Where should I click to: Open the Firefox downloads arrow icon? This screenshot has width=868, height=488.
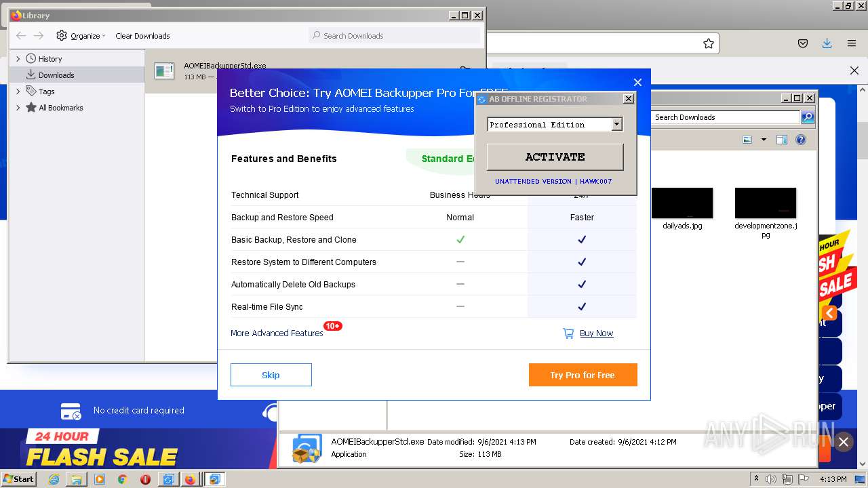[x=827, y=43]
